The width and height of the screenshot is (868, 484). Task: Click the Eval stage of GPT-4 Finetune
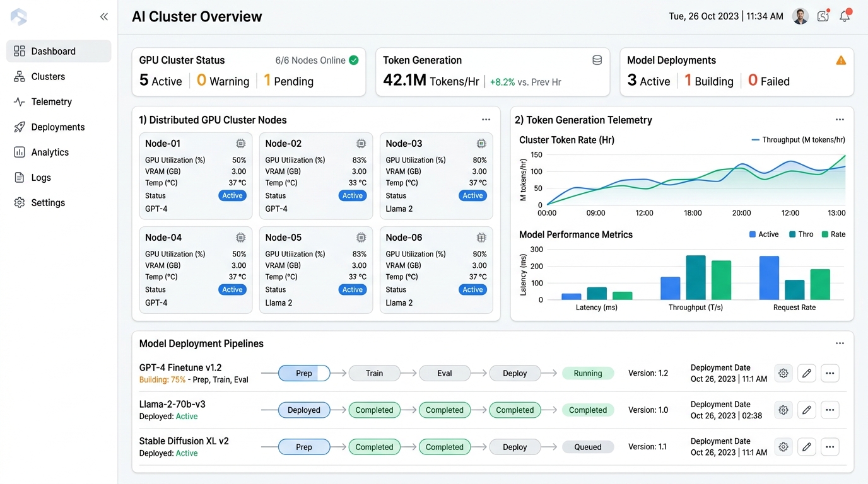(445, 373)
